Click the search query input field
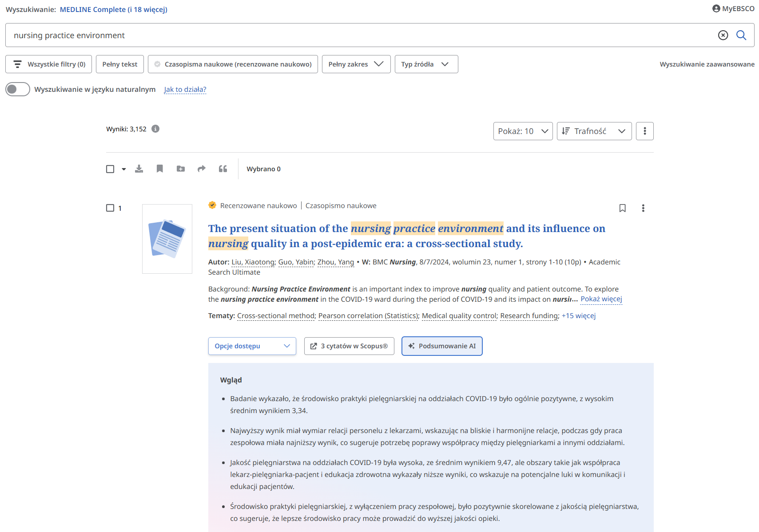 355,35
